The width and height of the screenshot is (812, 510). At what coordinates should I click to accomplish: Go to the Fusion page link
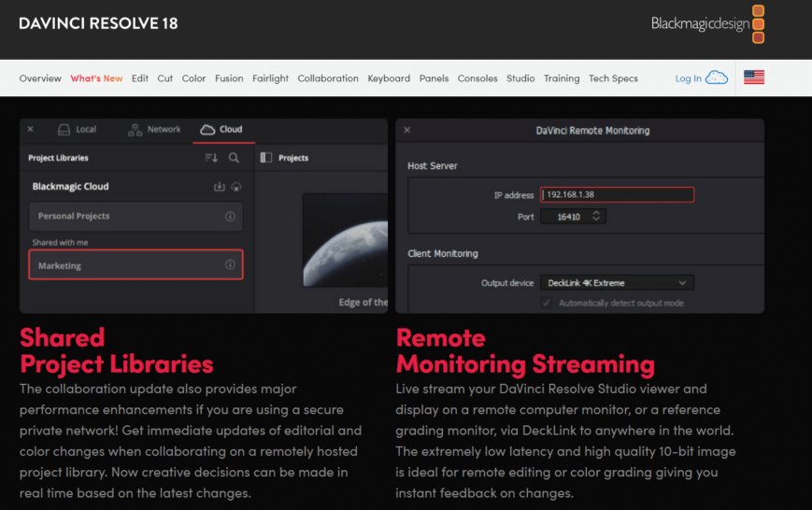coord(229,78)
